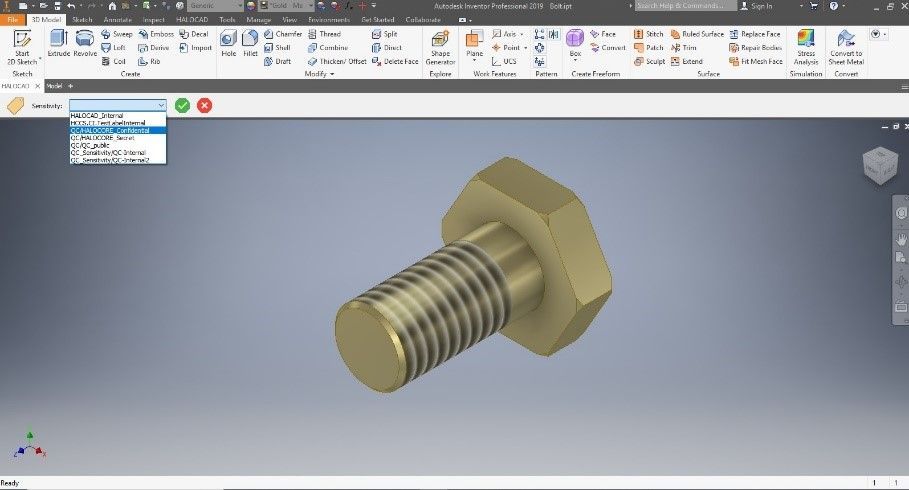The width and height of the screenshot is (909, 490).
Task: Click the Repair Bodies tool
Action: click(x=755, y=48)
